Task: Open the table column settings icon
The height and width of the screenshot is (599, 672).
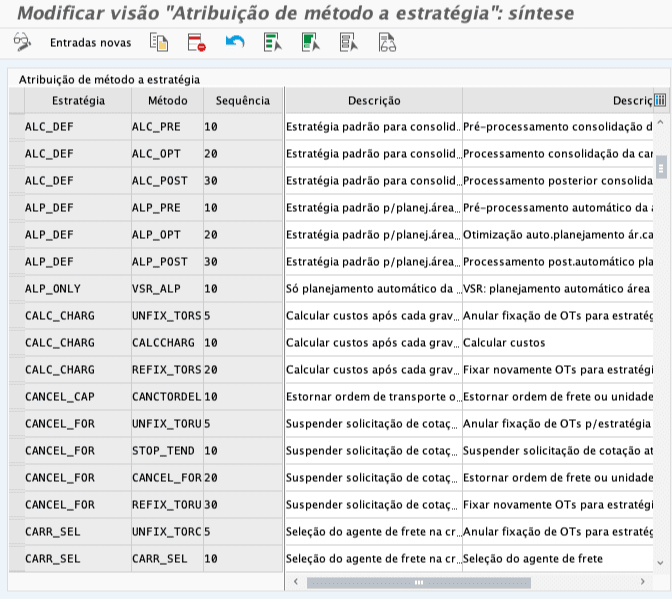Action: click(660, 100)
